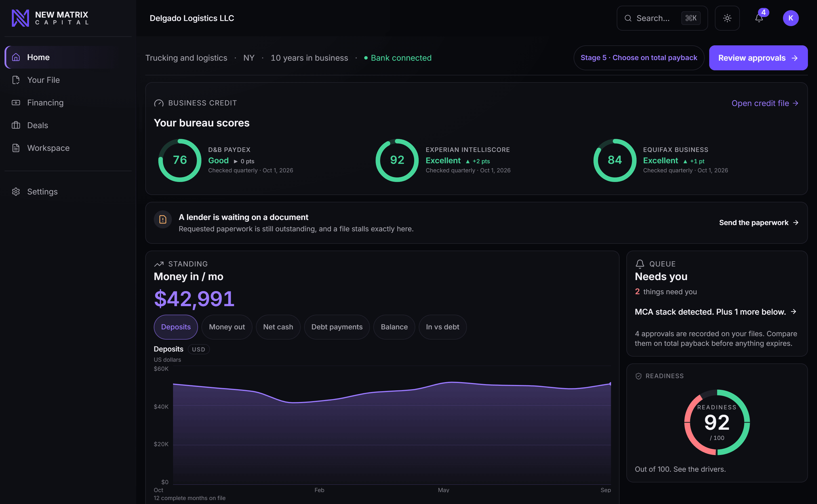Open Settings in the sidebar
This screenshot has width=817, height=504.
coord(68,192)
